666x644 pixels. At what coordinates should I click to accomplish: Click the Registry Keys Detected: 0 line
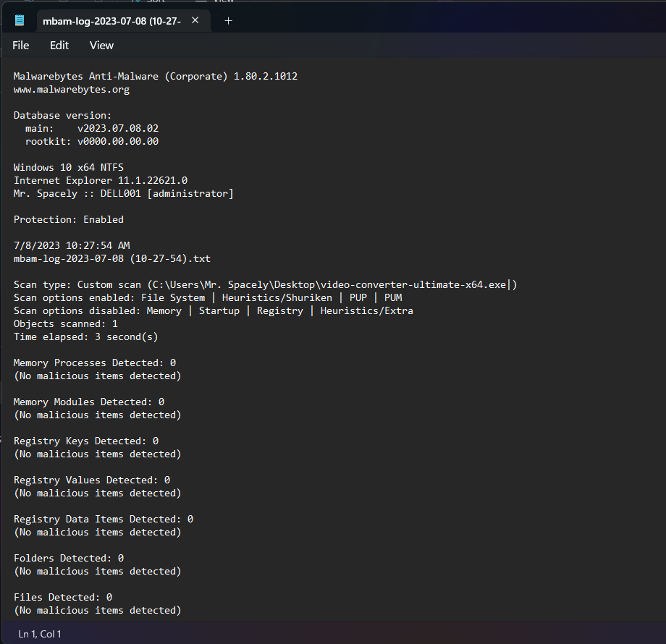click(86, 441)
